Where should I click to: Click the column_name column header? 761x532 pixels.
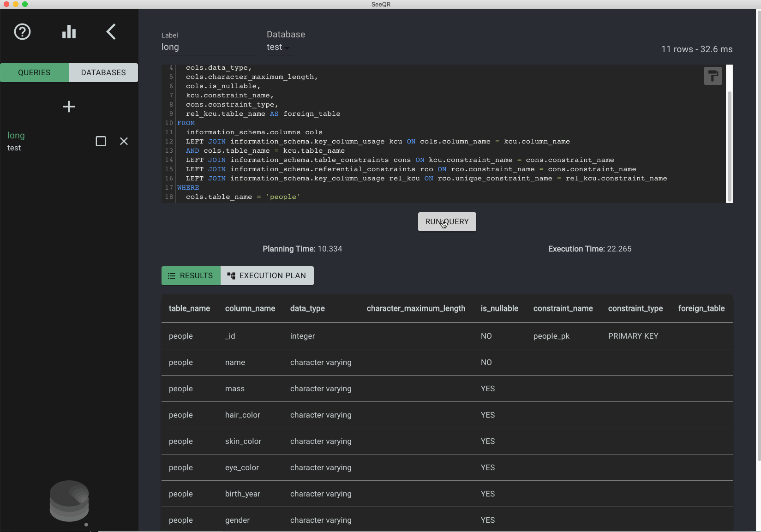pos(250,308)
